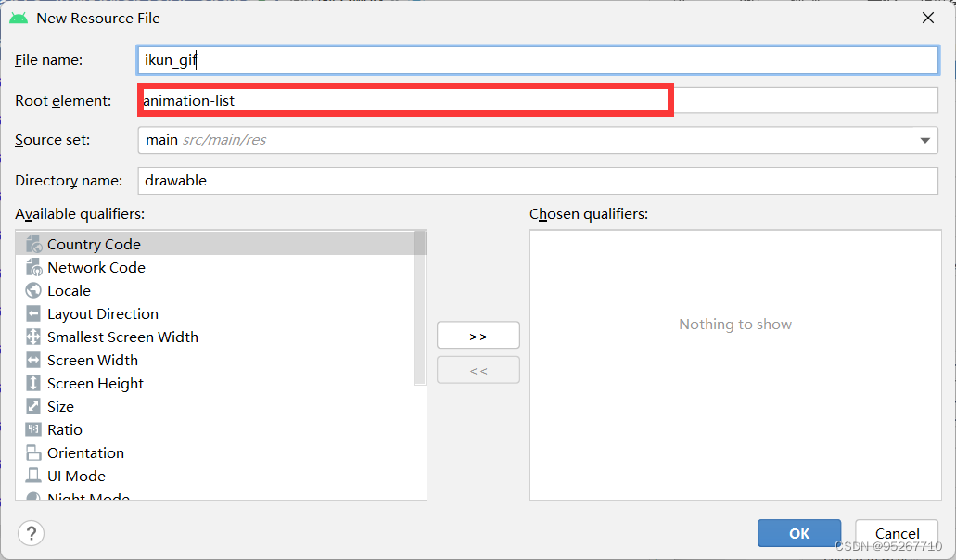This screenshot has height=560, width=956.
Task: Select the Country Code qualifier icon
Action: [33, 245]
